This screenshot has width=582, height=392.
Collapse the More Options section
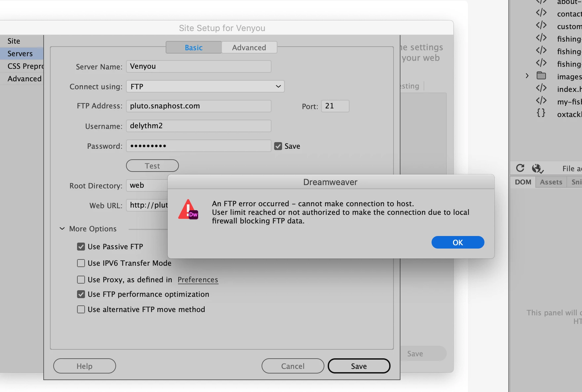pos(62,229)
